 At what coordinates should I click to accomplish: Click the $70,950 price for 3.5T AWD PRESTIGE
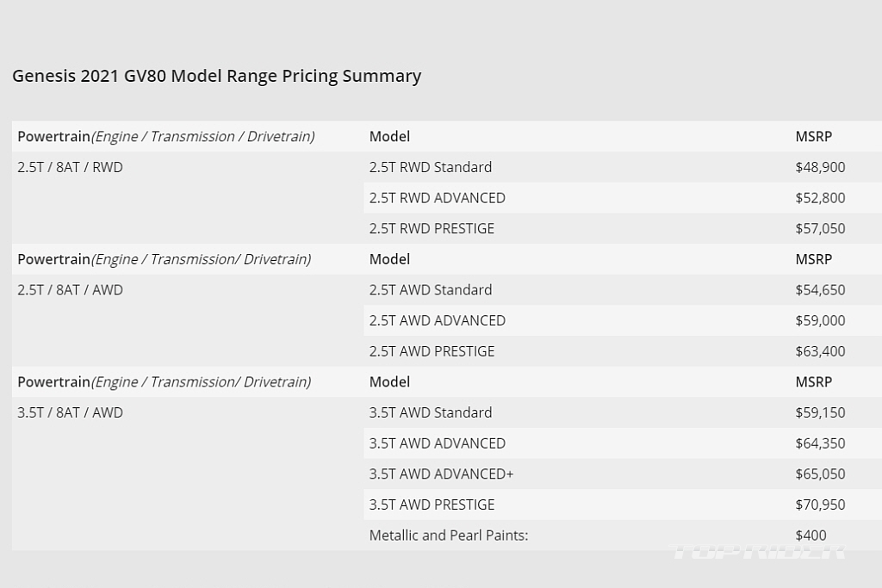tap(820, 504)
